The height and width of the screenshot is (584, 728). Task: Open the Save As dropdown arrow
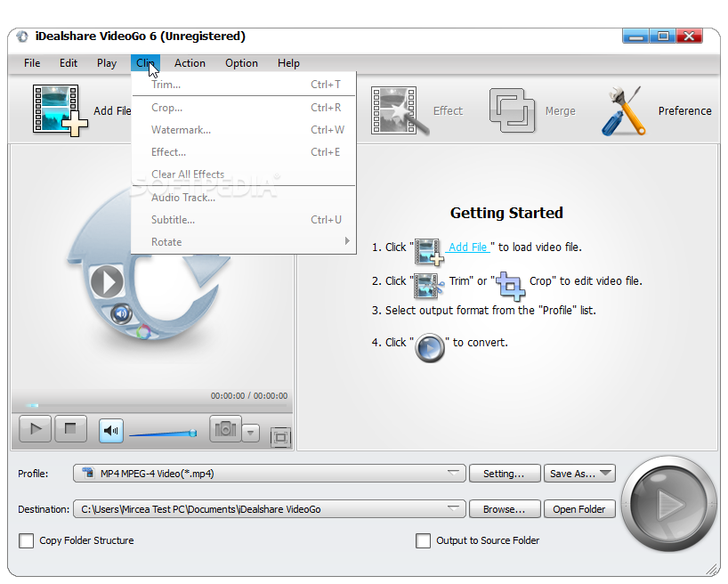605,473
